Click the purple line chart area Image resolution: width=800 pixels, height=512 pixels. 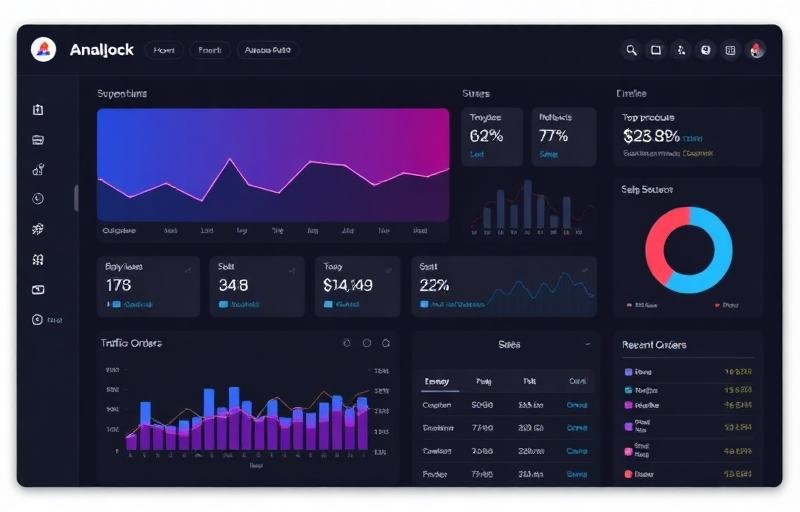pos(273,165)
